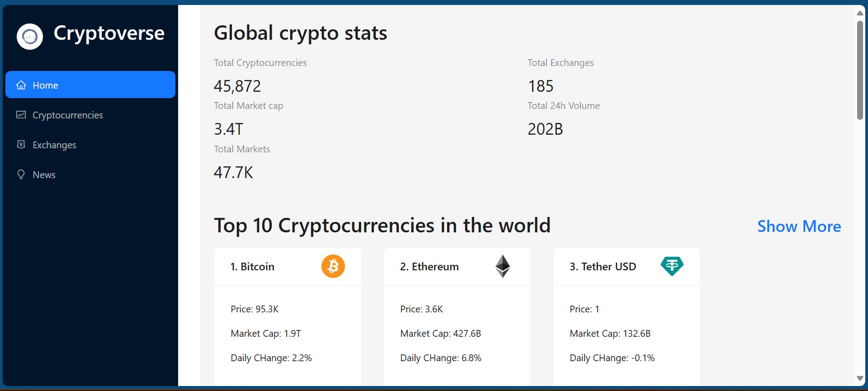
Task: Select the Home menu item
Action: [x=45, y=85]
